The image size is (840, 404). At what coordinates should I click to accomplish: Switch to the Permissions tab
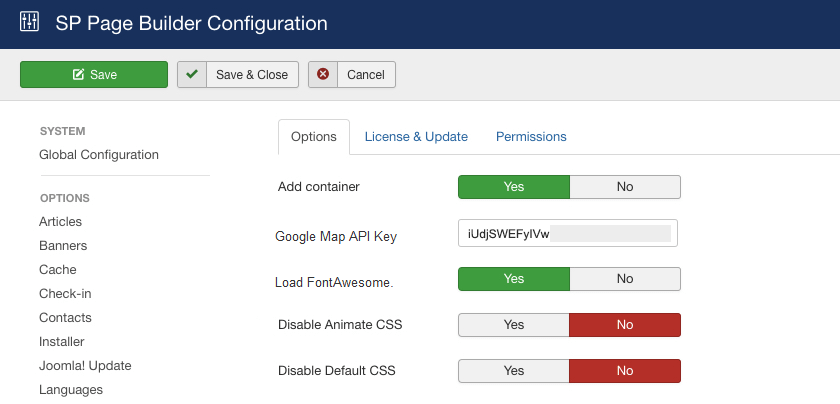531,137
